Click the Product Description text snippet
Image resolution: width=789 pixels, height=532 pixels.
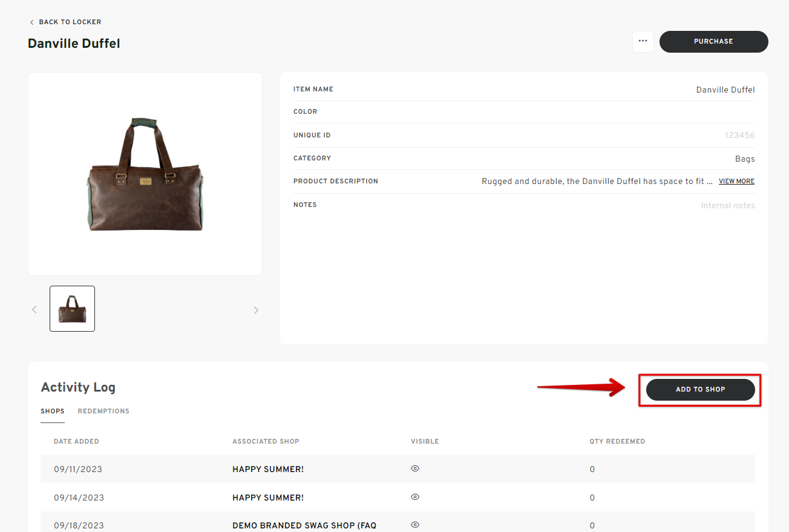(597, 182)
